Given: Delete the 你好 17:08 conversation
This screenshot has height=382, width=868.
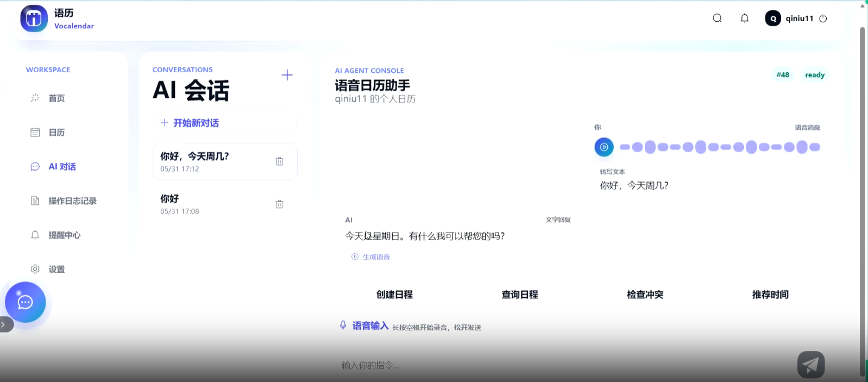Looking at the screenshot, I should tap(279, 204).
